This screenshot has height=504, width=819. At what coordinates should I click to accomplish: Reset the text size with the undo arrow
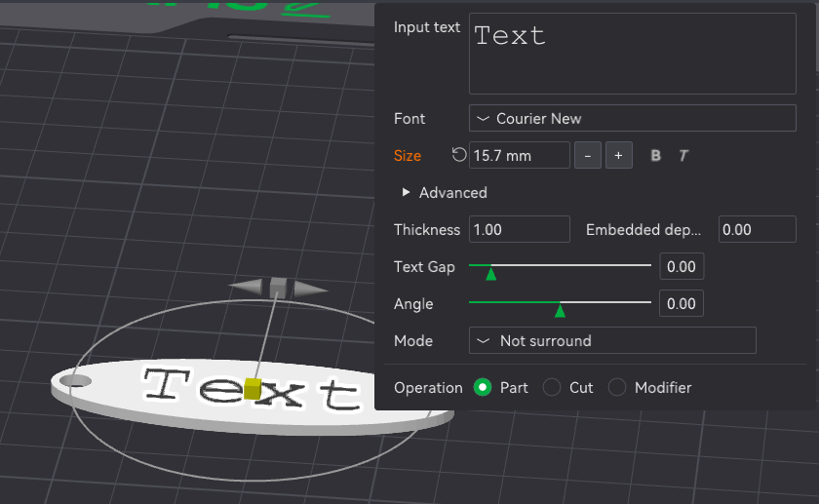click(458, 155)
